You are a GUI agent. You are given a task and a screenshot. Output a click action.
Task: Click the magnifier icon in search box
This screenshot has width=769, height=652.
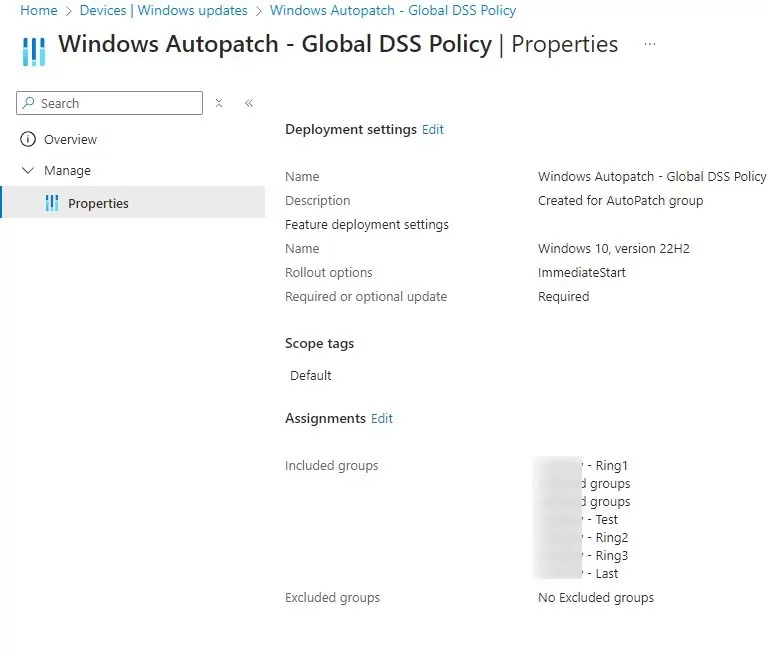click(29, 103)
